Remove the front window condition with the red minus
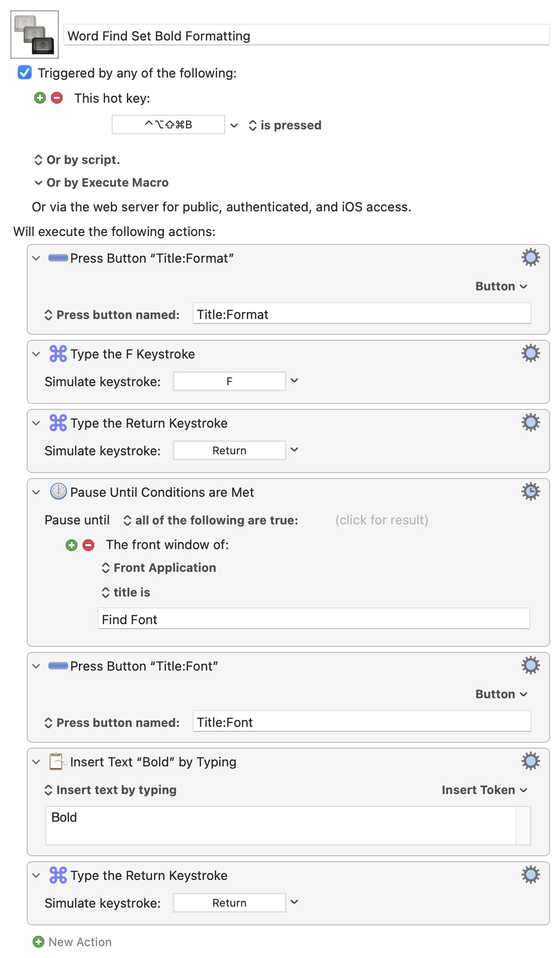This screenshot has height=958, width=560. click(89, 545)
